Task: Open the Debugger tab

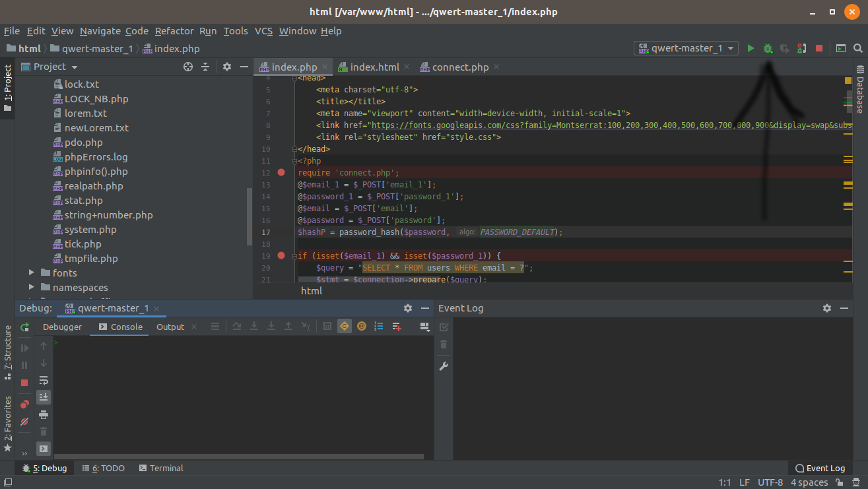Action: (62, 327)
